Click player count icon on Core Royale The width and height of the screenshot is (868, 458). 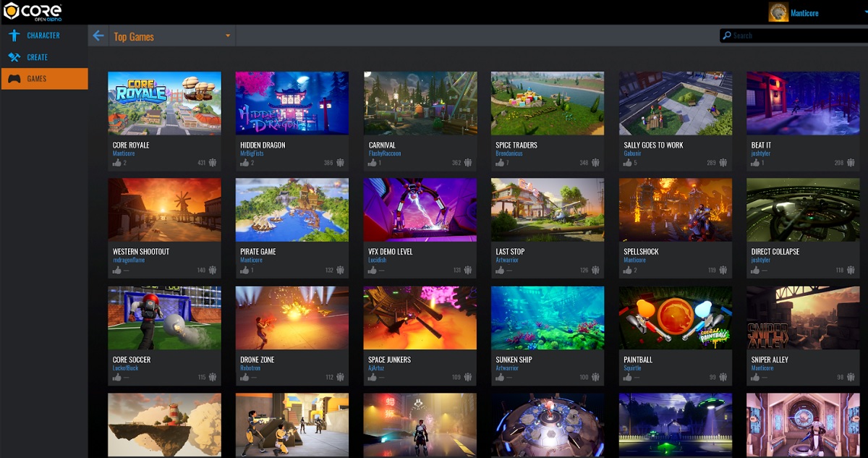click(x=213, y=163)
